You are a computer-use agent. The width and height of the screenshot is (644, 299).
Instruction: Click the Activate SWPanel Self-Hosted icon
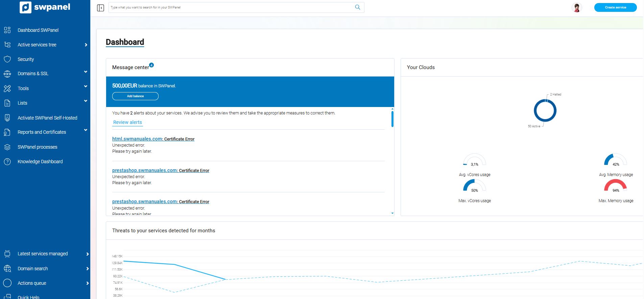point(7,118)
